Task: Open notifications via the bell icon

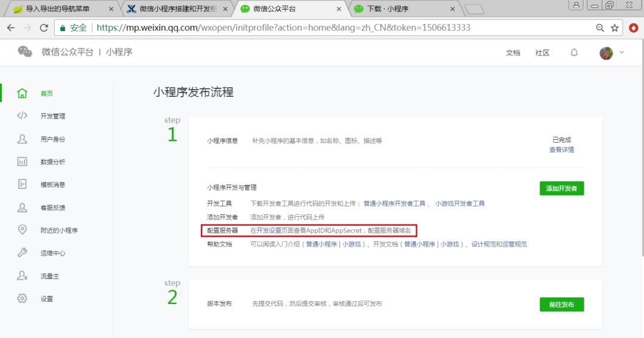Action: tap(574, 53)
